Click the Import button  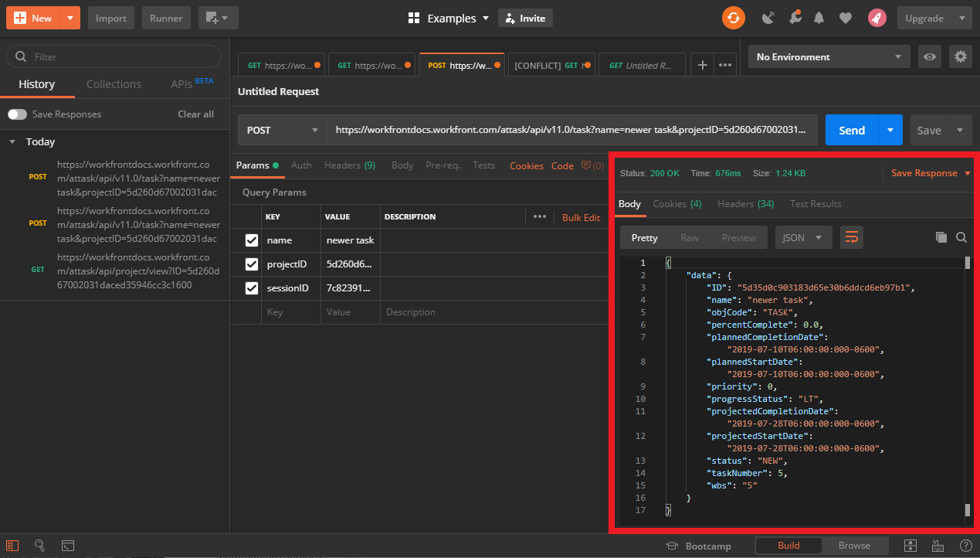111,18
